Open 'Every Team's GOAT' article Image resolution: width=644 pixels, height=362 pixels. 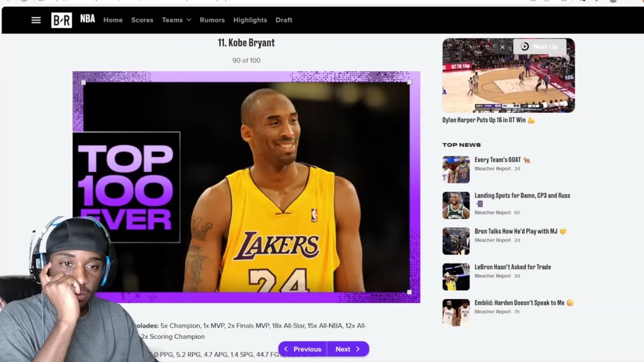pyautogui.click(x=503, y=160)
